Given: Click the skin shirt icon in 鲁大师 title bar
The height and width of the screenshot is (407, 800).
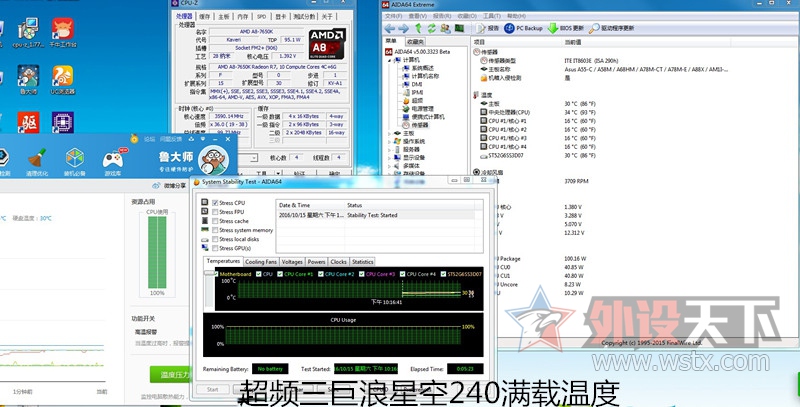Looking at the screenshot, I should [x=193, y=138].
